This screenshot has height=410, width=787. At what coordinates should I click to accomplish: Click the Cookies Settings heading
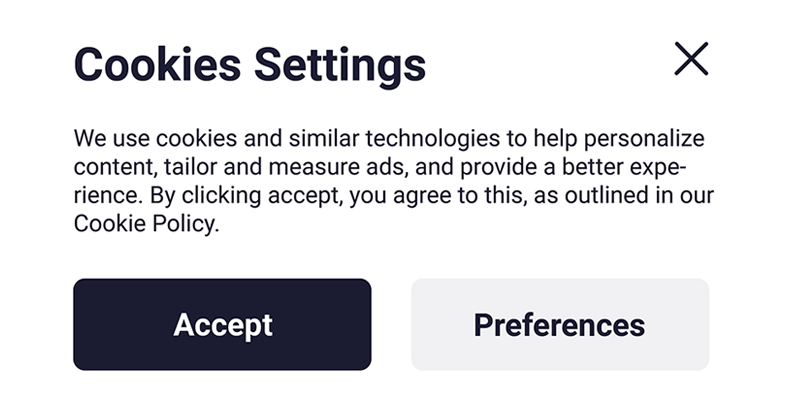[249, 65]
